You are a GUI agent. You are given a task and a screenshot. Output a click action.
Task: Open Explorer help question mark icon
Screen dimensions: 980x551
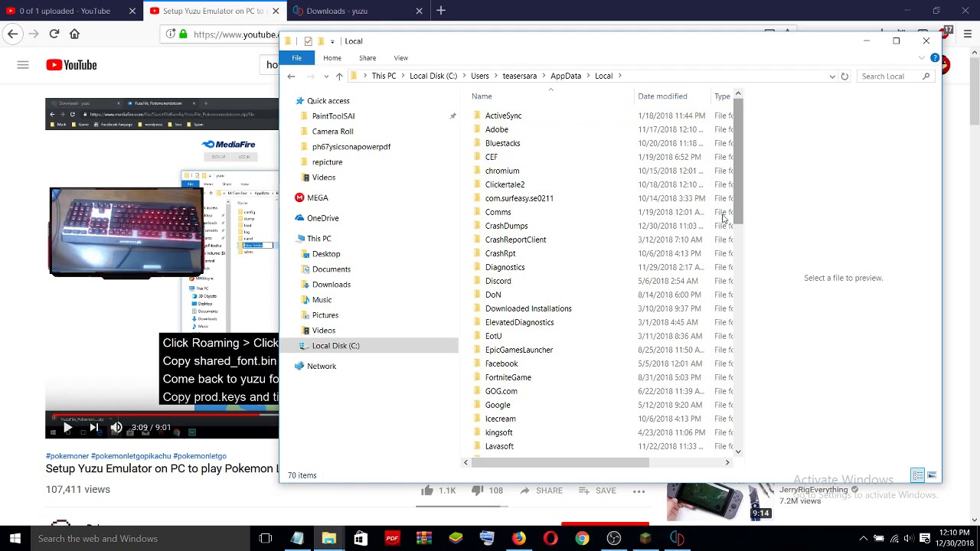click(935, 57)
